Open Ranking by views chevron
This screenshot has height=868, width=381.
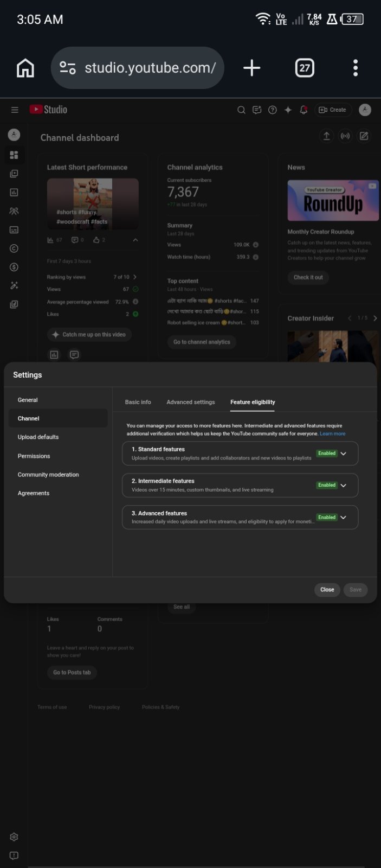[135, 277]
